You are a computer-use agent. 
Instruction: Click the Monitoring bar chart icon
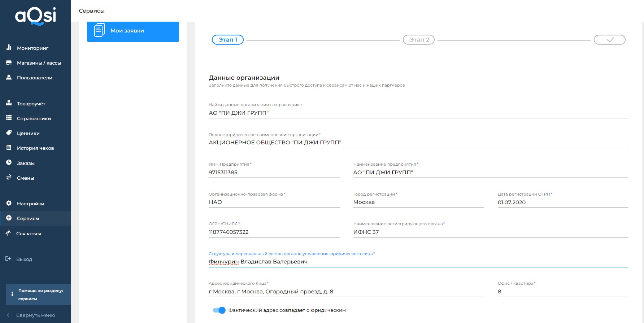[x=9, y=48]
